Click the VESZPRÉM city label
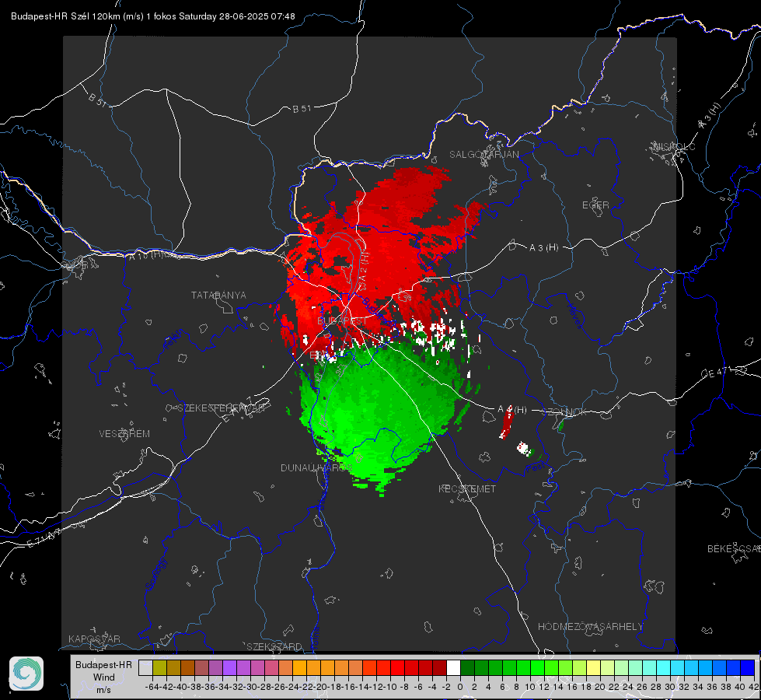 coord(124,433)
